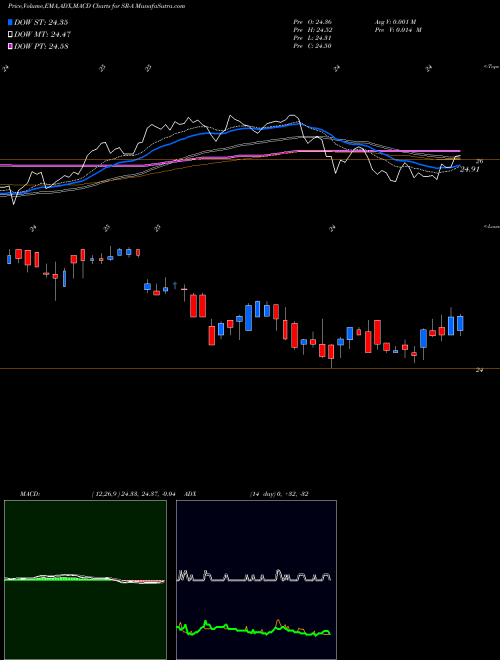Click the 'Avg V: 0.001 M' volume text
Viewport: 500px width, 660px height.
point(395,21)
